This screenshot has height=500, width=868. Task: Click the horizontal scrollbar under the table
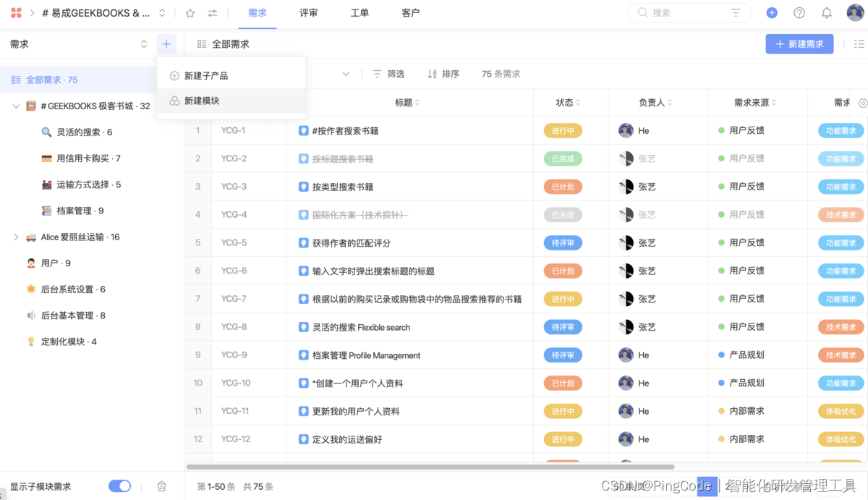coord(430,467)
